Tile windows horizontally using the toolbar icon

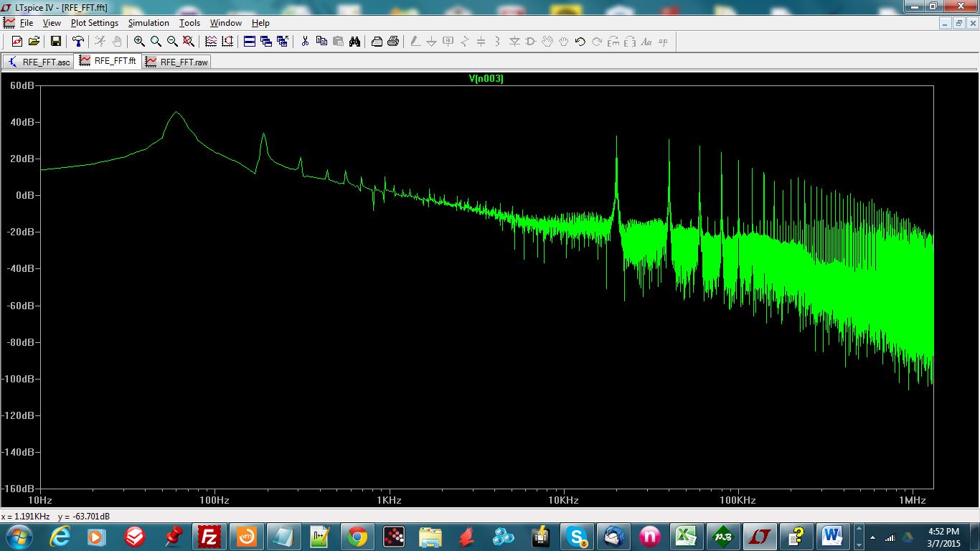[x=250, y=42]
